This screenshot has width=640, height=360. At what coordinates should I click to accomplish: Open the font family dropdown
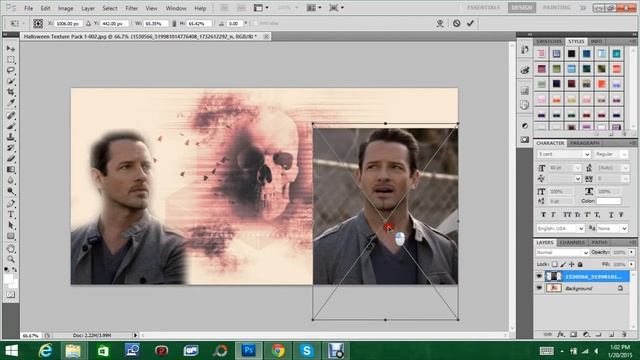(587, 154)
